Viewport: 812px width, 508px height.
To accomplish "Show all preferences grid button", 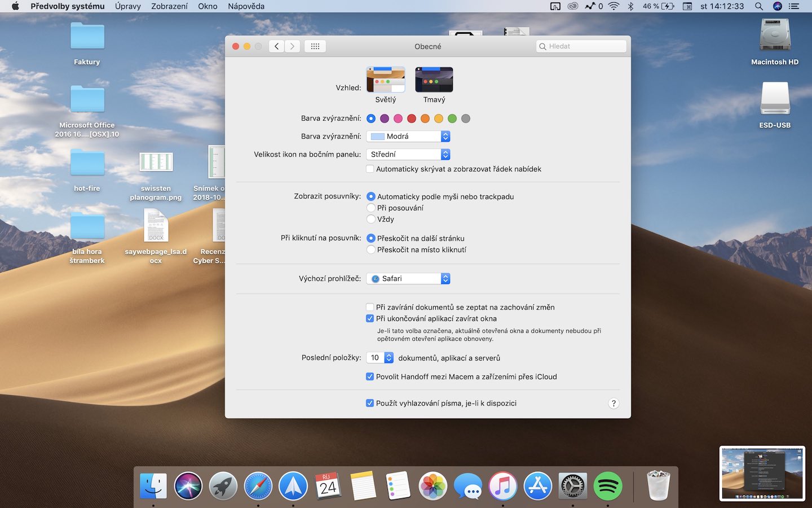I will [x=315, y=46].
